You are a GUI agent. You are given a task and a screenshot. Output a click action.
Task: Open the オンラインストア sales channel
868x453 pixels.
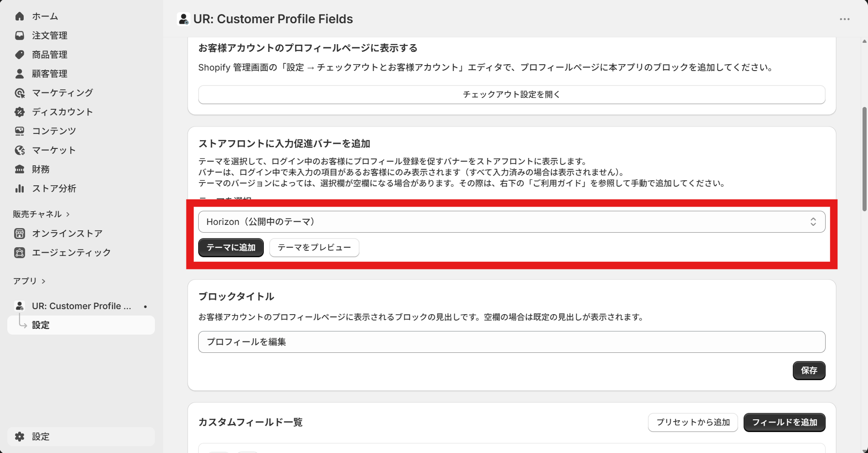coord(67,234)
